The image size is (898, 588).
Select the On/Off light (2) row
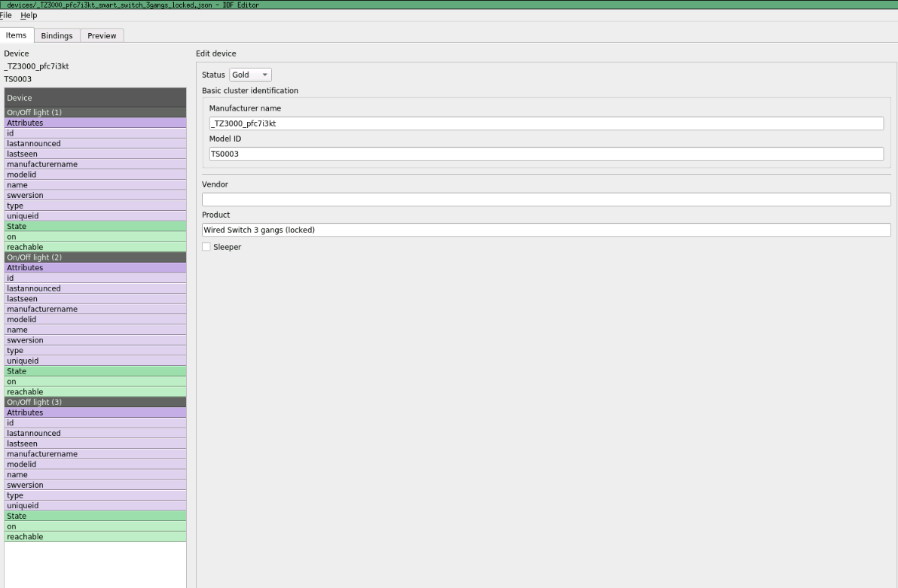coord(95,257)
